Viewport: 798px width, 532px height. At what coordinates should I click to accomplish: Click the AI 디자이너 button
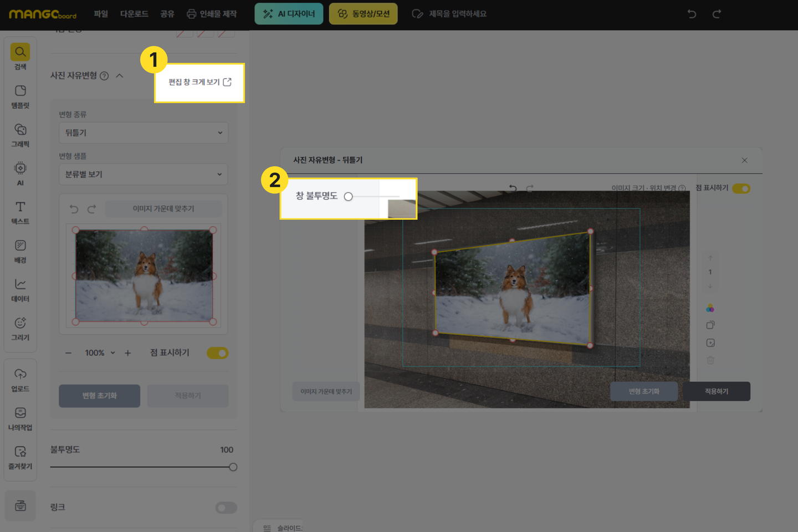[x=289, y=14]
